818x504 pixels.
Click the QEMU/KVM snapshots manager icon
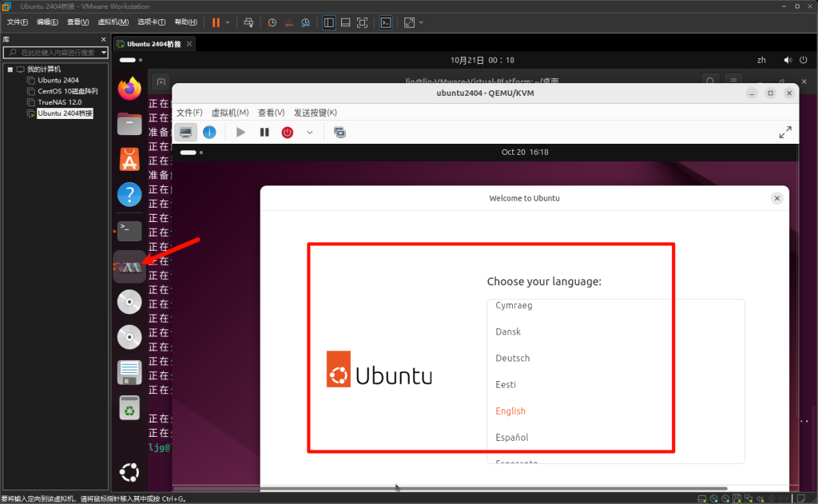(x=340, y=132)
